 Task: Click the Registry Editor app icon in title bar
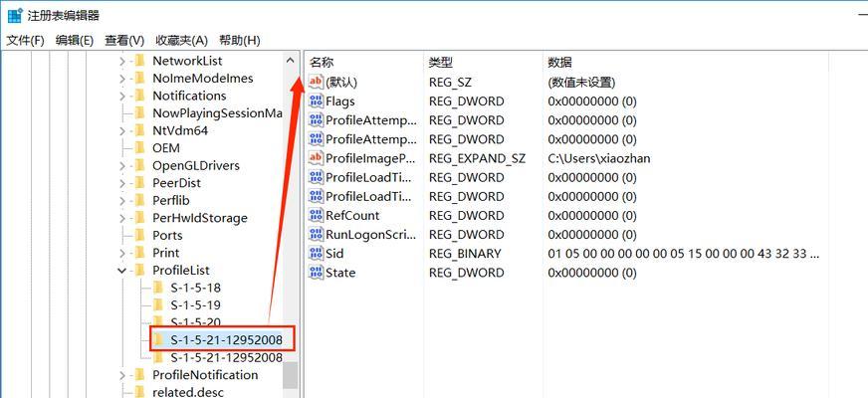point(14,15)
